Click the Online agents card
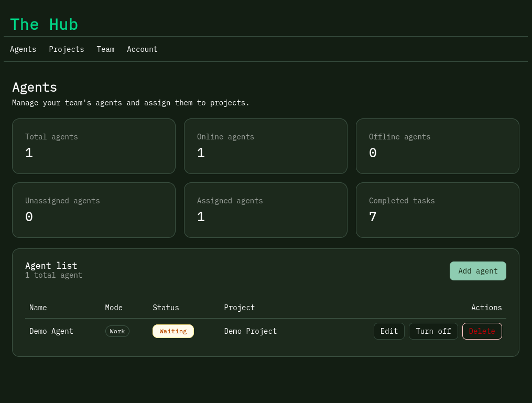This screenshot has height=403, width=532. (265, 146)
